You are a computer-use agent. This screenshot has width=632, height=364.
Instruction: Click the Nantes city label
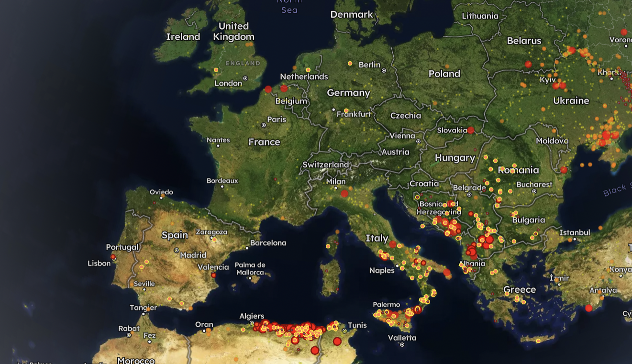click(x=218, y=140)
